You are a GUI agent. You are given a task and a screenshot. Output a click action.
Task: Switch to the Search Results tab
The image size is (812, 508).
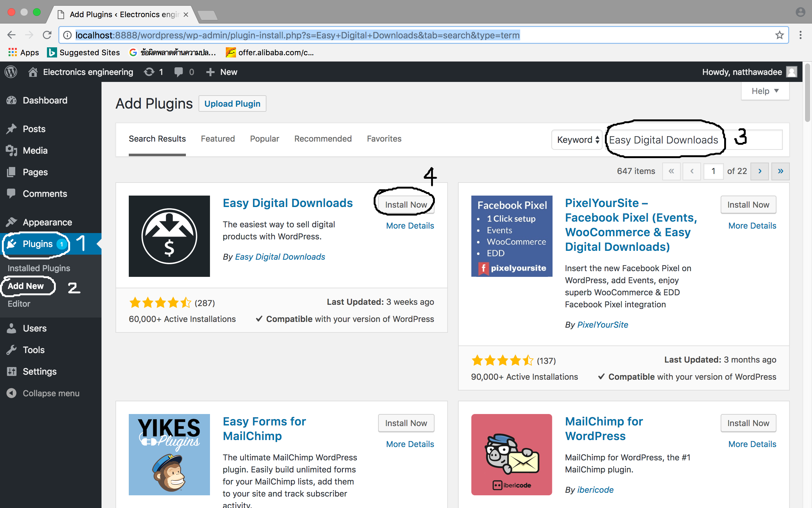(x=157, y=139)
